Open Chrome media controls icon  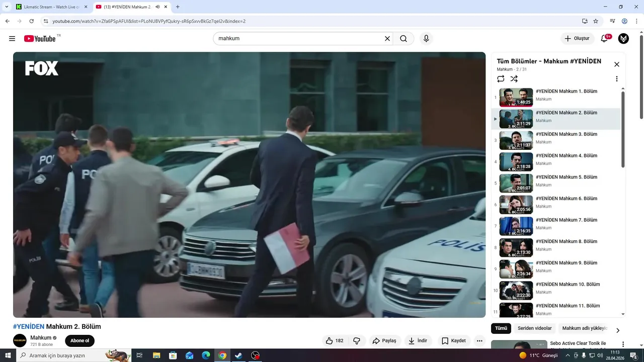coord(612,21)
